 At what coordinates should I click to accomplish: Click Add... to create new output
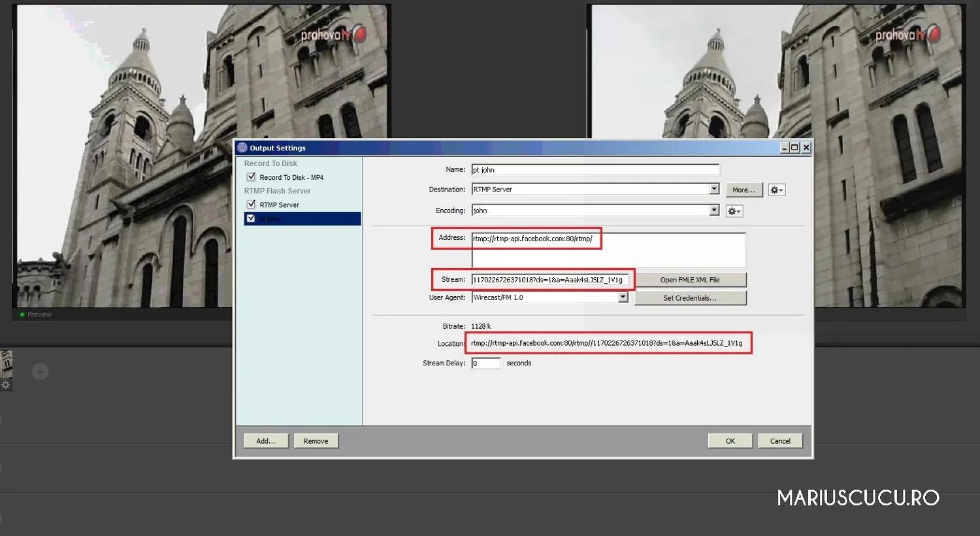(x=266, y=441)
